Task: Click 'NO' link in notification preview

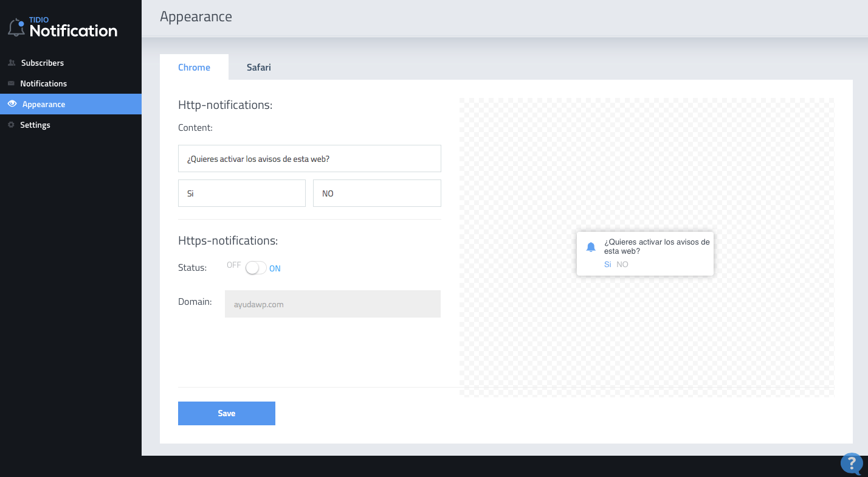Action: click(622, 265)
